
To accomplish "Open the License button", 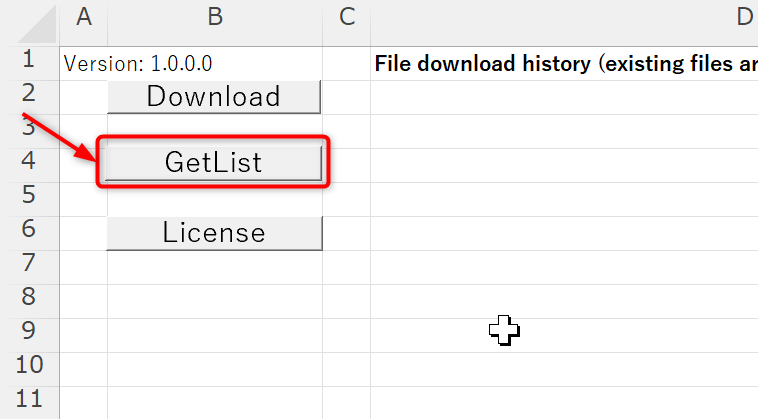I will [x=214, y=233].
